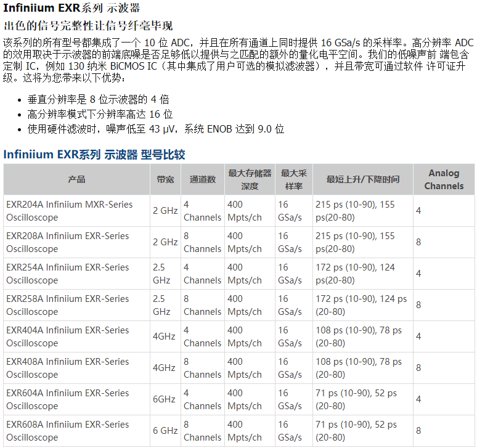The image size is (477, 448).
Task: Click the '通道数' column header
Action: [x=203, y=179]
